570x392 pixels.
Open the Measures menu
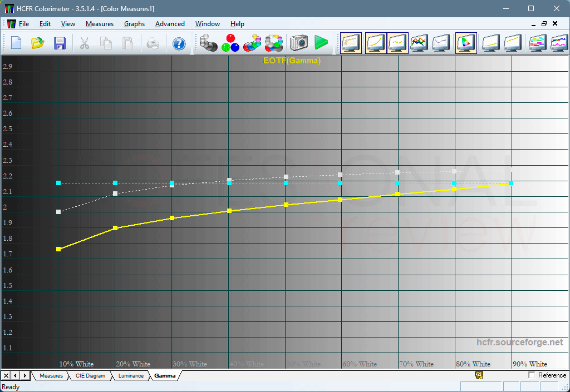(100, 24)
